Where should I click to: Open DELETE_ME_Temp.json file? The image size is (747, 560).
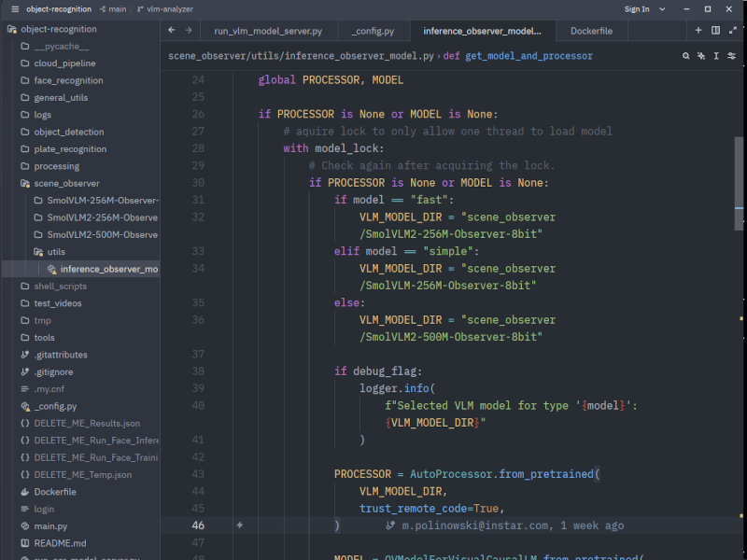[80, 475]
